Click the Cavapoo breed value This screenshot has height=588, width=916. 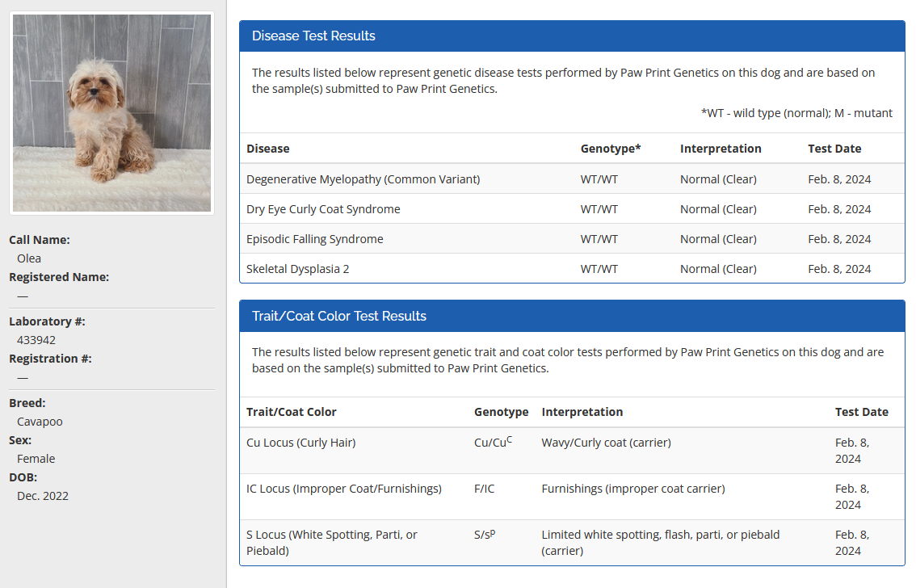click(x=40, y=422)
